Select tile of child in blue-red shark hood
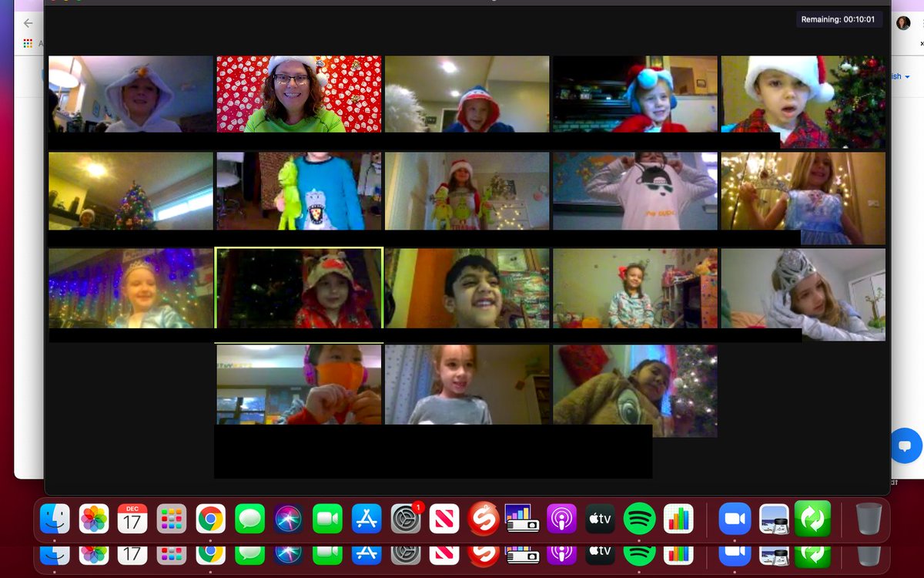 pos(467,94)
